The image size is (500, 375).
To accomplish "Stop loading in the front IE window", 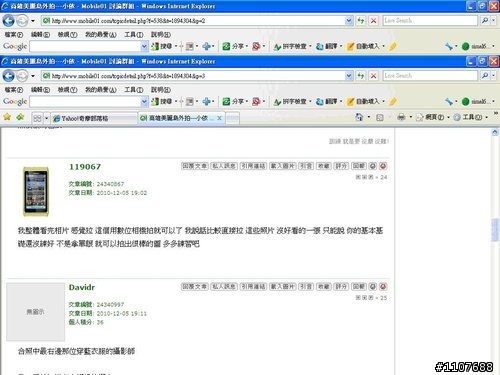I will coord(374,76).
